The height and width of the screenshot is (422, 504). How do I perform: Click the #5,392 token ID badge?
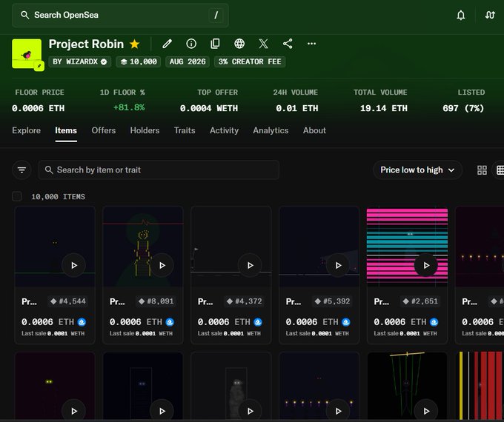(x=332, y=301)
